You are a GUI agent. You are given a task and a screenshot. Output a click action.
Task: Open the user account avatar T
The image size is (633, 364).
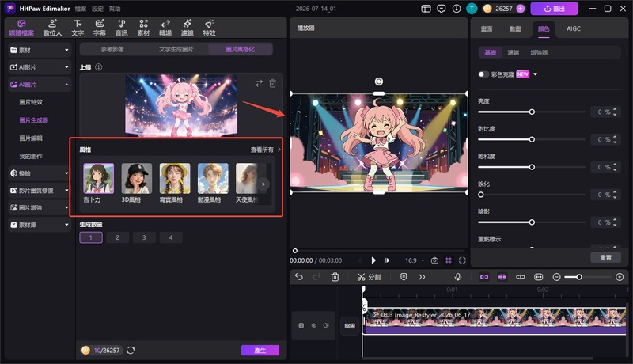click(472, 9)
